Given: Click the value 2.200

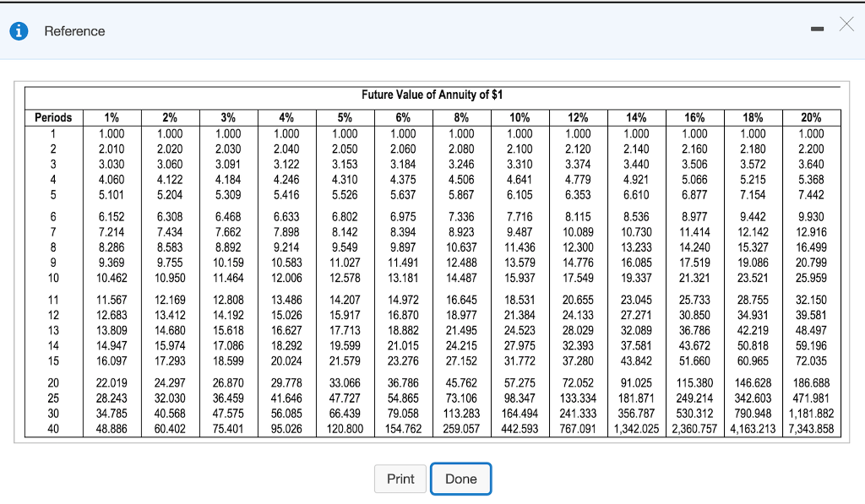Looking at the screenshot, I should (x=811, y=149).
